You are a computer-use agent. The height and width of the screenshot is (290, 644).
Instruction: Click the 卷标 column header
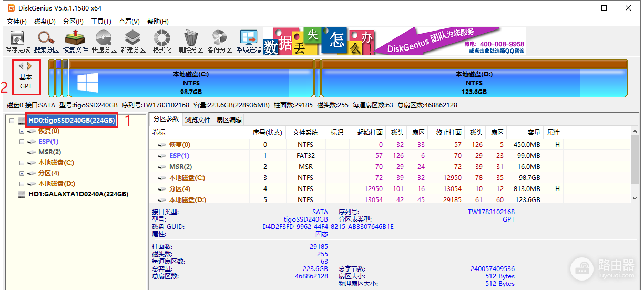pyautogui.click(x=199, y=133)
